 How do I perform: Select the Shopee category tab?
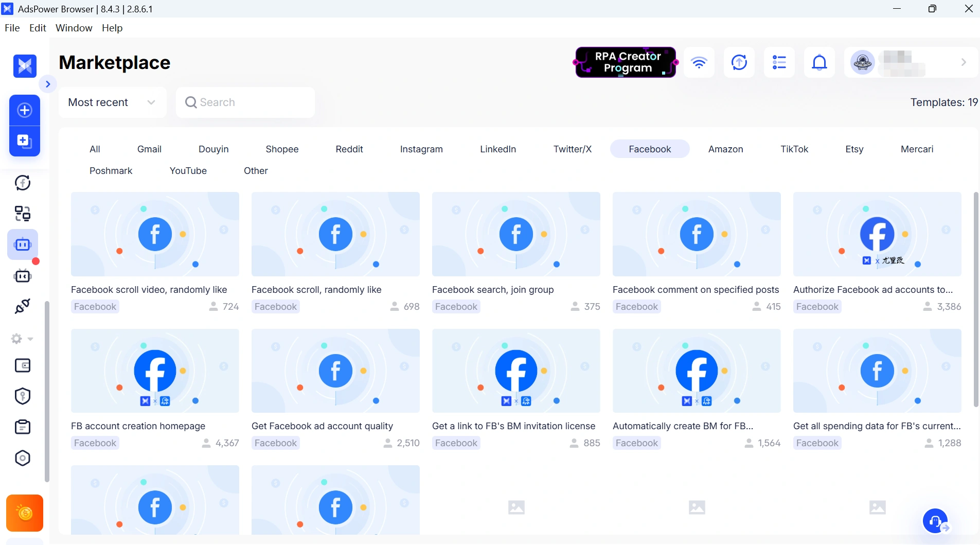pos(282,149)
